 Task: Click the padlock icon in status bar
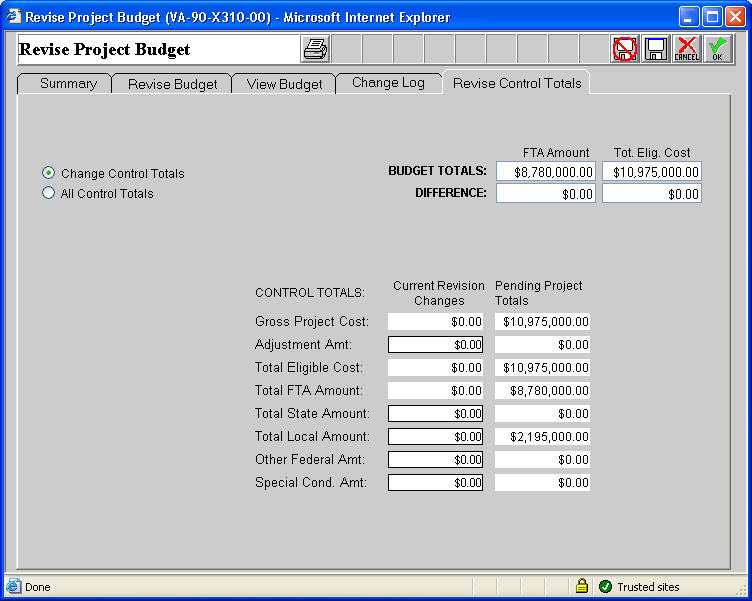581,586
